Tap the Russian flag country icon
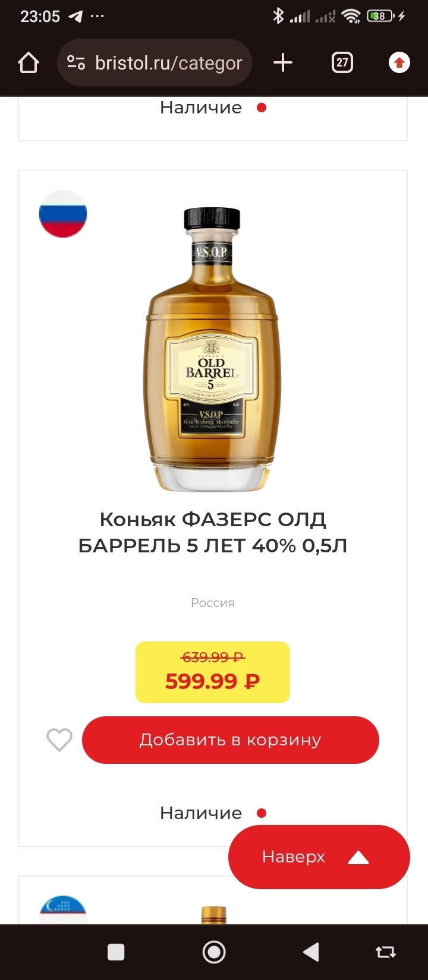Image resolution: width=428 pixels, height=980 pixels. [x=63, y=214]
